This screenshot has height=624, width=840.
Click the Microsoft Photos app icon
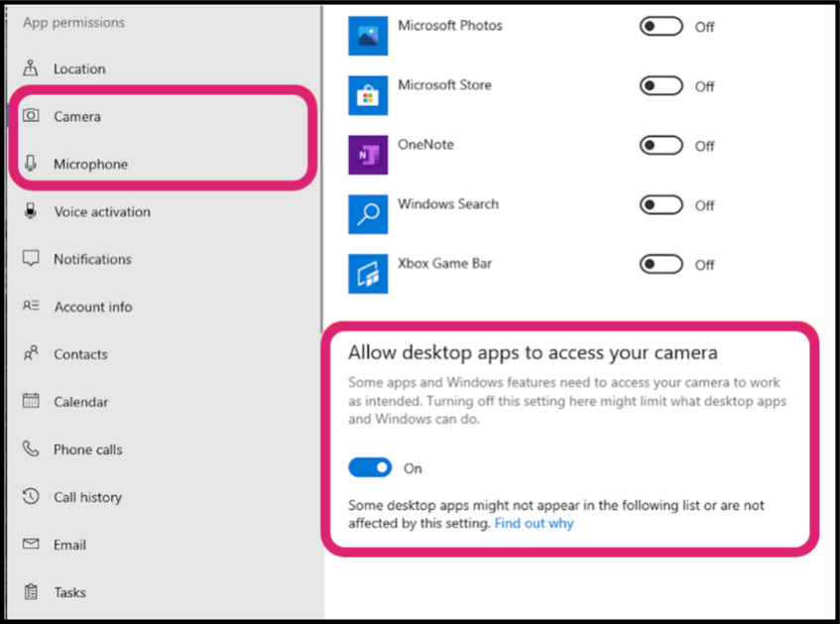pos(368,36)
